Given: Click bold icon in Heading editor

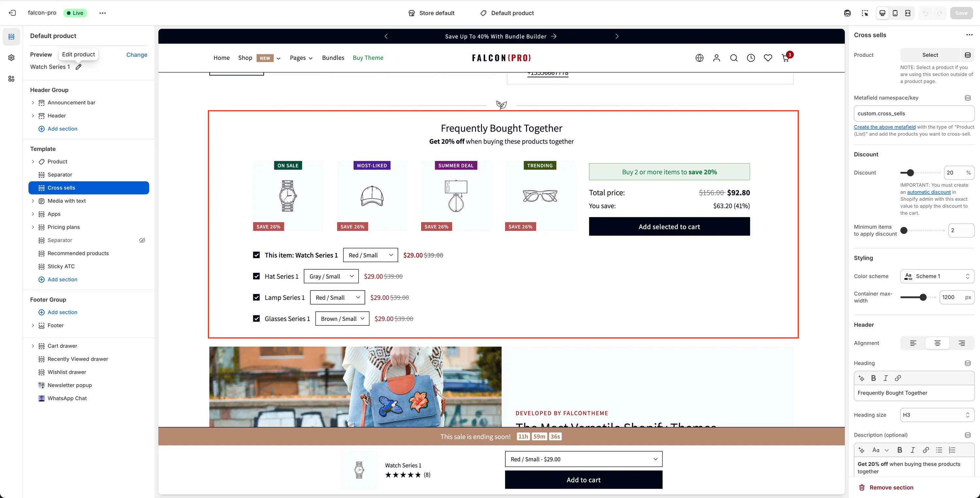Looking at the screenshot, I should 874,378.
